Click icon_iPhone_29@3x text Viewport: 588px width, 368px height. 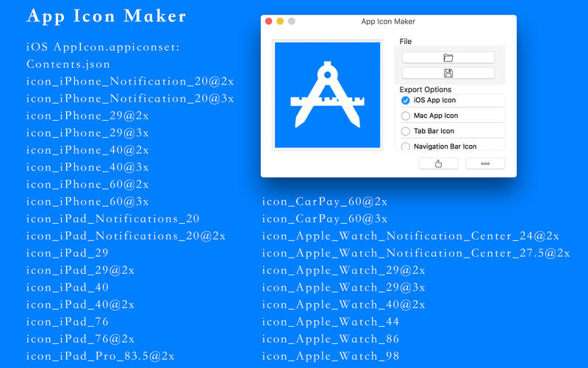click(x=87, y=133)
